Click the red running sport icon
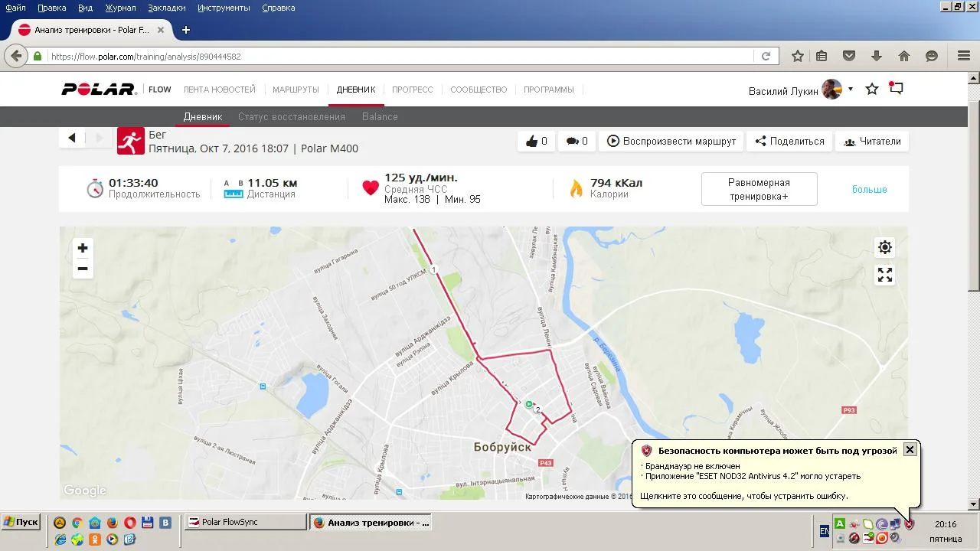Image resolution: width=980 pixels, height=551 pixels. pyautogui.click(x=131, y=141)
